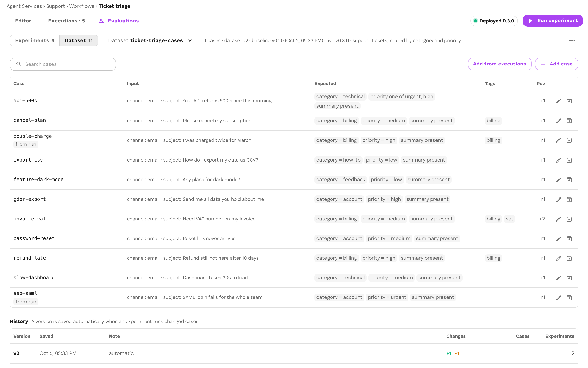Click the +1 changes indicator for v2
The width and height of the screenshot is (588, 368).
coord(449,354)
